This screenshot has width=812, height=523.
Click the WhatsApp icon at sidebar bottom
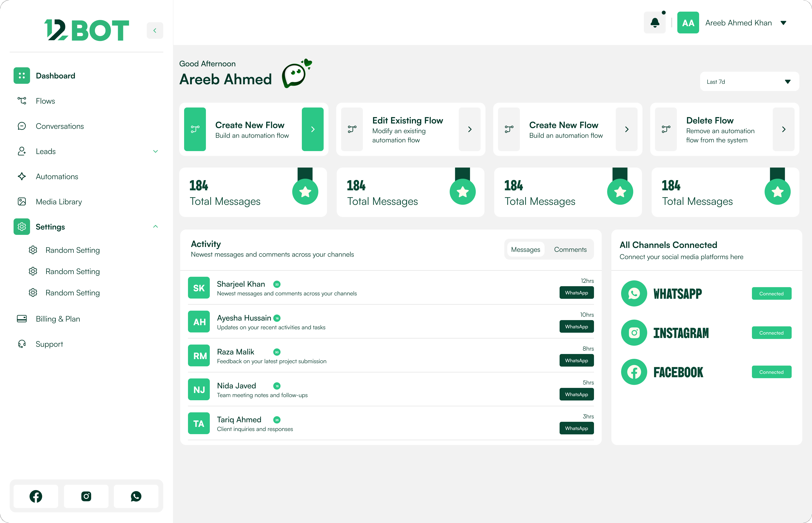[x=136, y=496]
